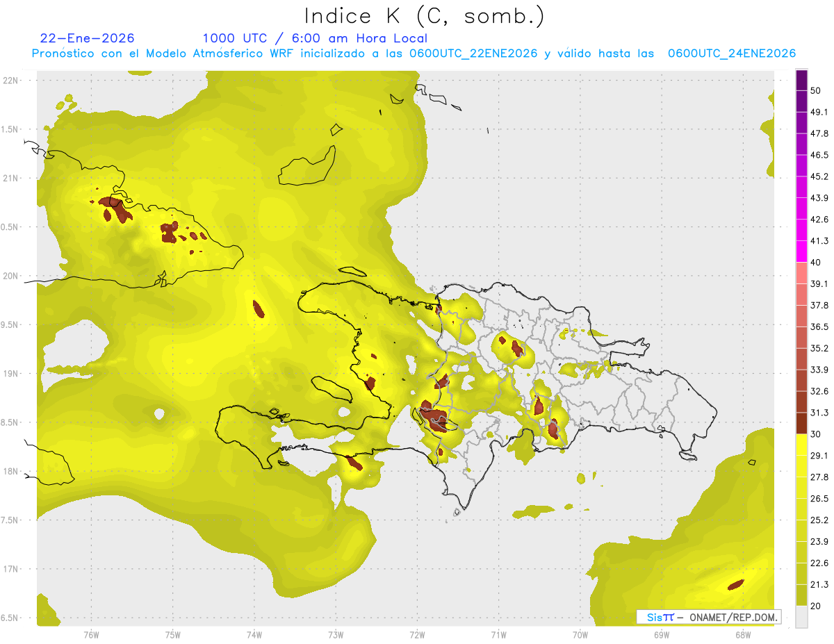Click legend value '49.1'
The image size is (834, 644).
tap(819, 112)
